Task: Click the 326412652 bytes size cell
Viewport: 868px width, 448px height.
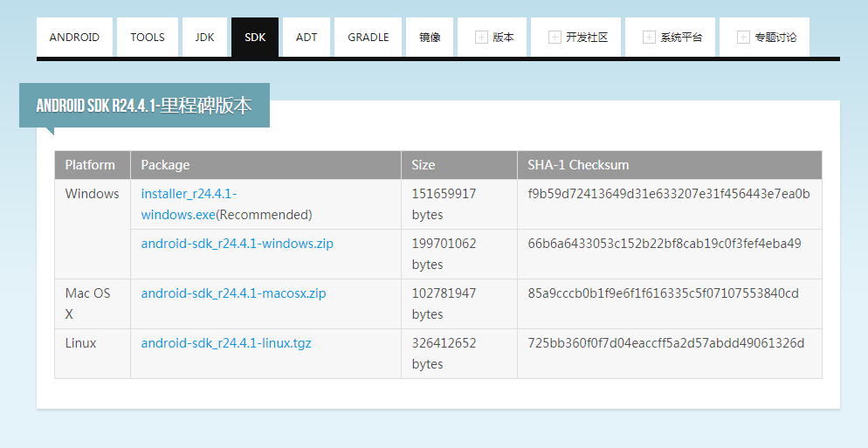Action: (x=459, y=354)
